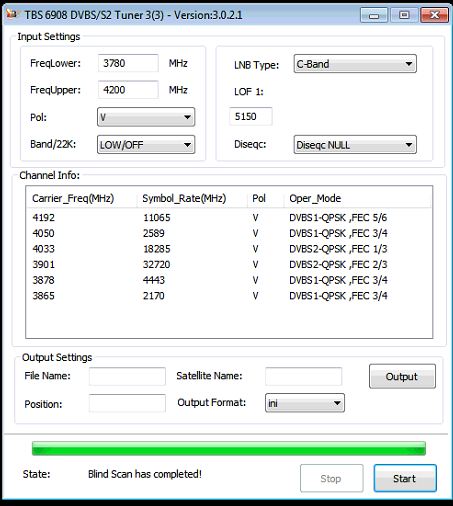Click the Position input field

click(127, 403)
